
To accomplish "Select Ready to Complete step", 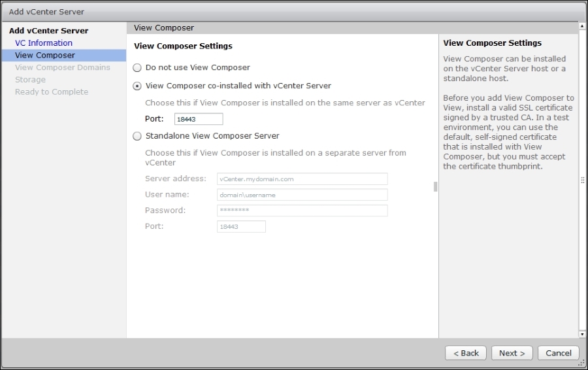I will coord(52,92).
